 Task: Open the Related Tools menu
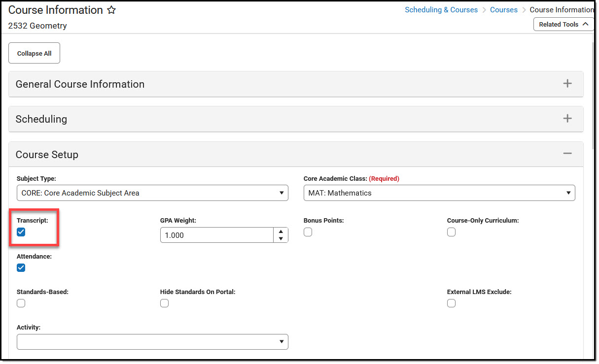tap(564, 24)
